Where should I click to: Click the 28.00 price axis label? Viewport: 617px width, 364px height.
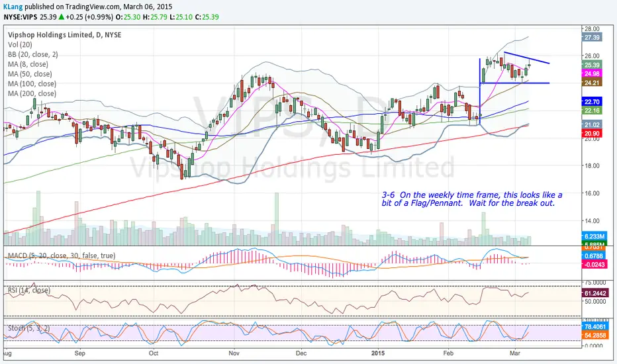[591, 29]
